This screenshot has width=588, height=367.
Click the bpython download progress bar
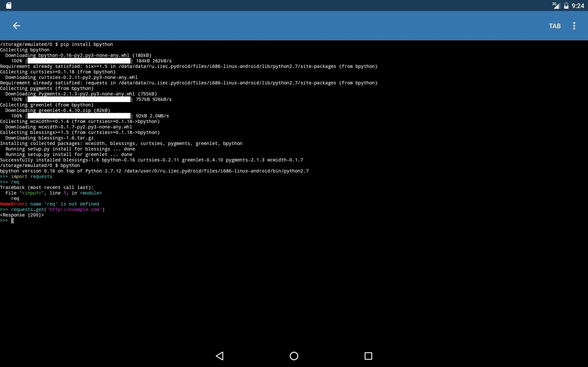(x=79, y=61)
